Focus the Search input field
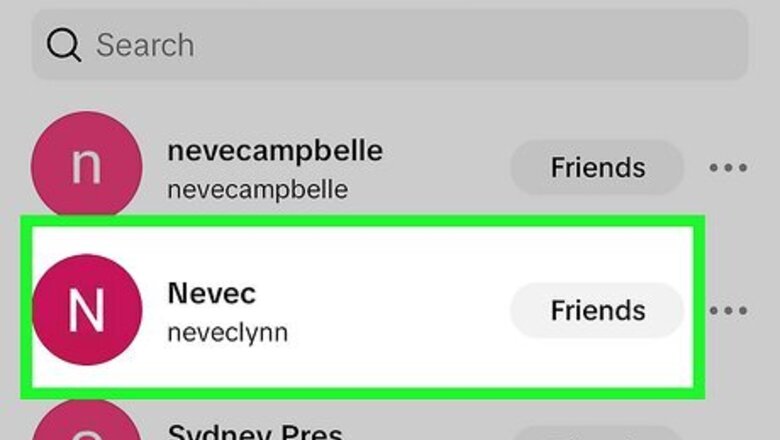This screenshot has height=440, width=780. pyautogui.click(x=400, y=45)
